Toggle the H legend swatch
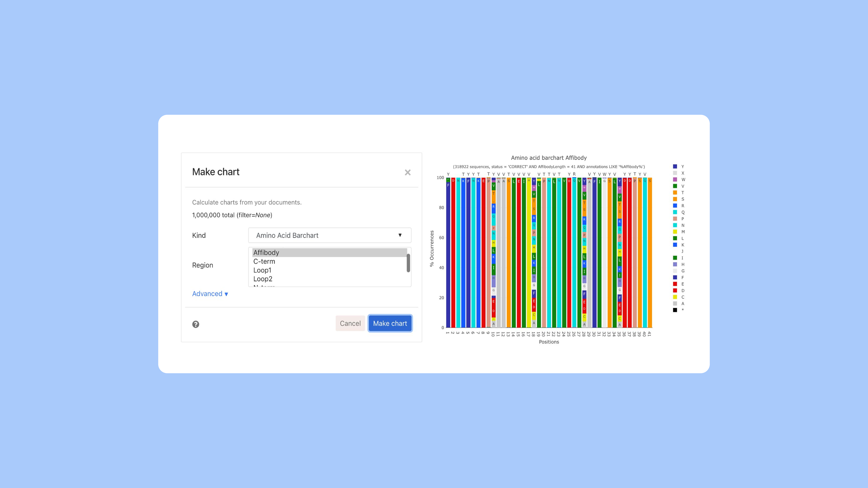Screen dimensions: 868x488 tap(675, 264)
